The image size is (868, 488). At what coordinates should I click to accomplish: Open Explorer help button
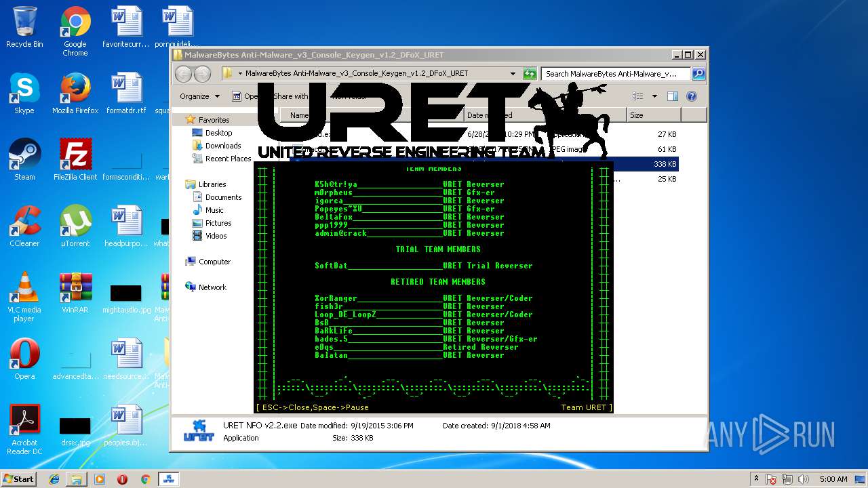pyautogui.click(x=692, y=96)
